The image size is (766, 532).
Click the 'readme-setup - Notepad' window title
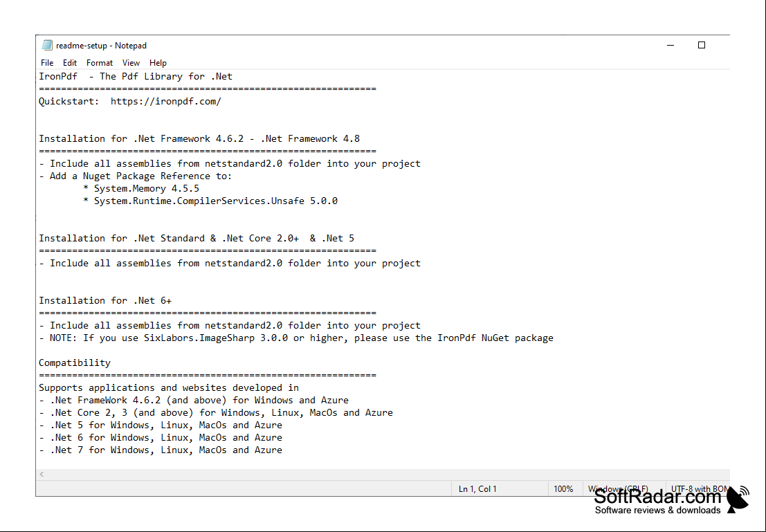(101, 46)
